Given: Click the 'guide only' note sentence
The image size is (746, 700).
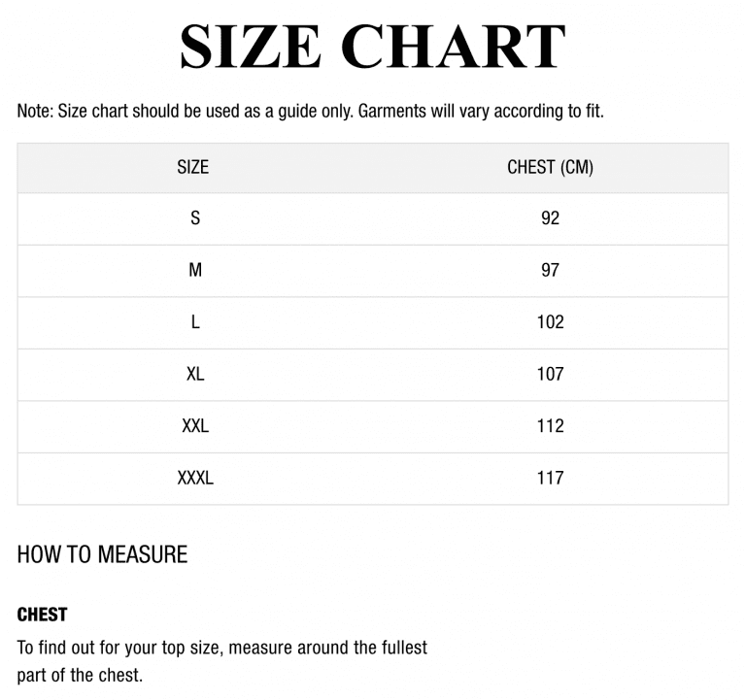Looking at the screenshot, I should click(185, 111).
